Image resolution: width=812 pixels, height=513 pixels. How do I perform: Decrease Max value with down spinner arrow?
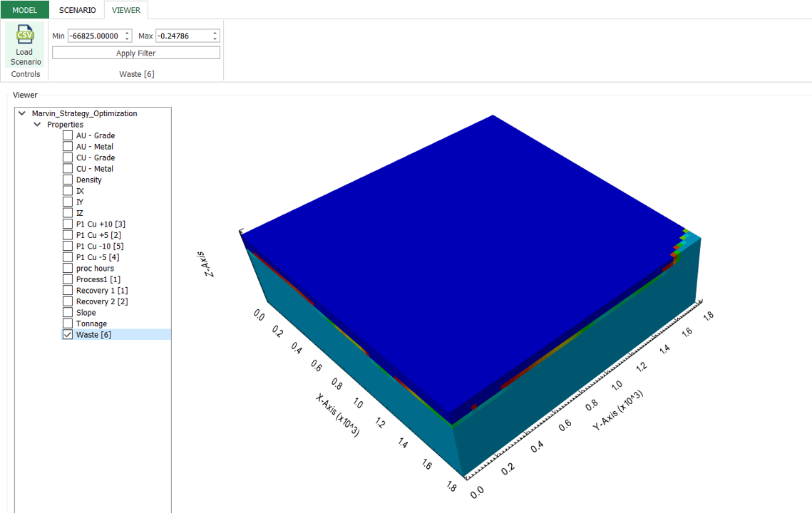215,38
